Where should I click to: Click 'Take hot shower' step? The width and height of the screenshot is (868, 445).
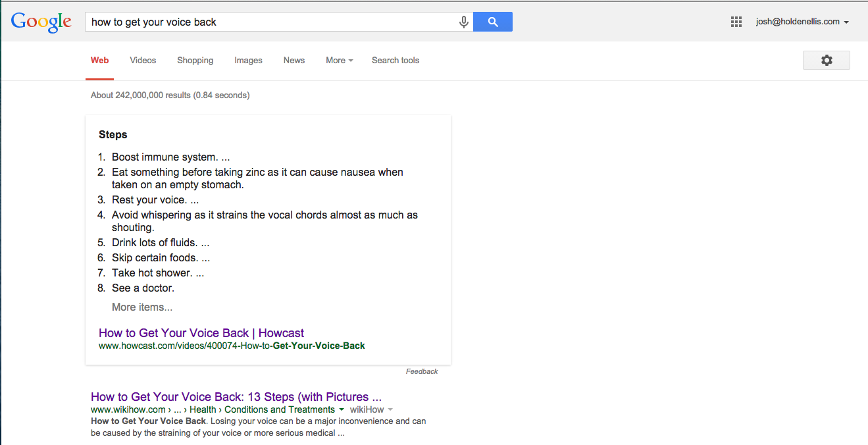coord(158,273)
